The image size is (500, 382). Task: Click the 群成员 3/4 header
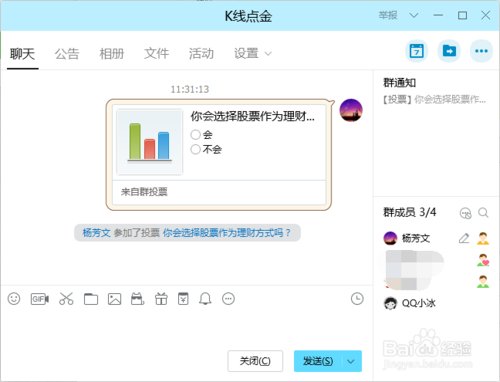[410, 212]
